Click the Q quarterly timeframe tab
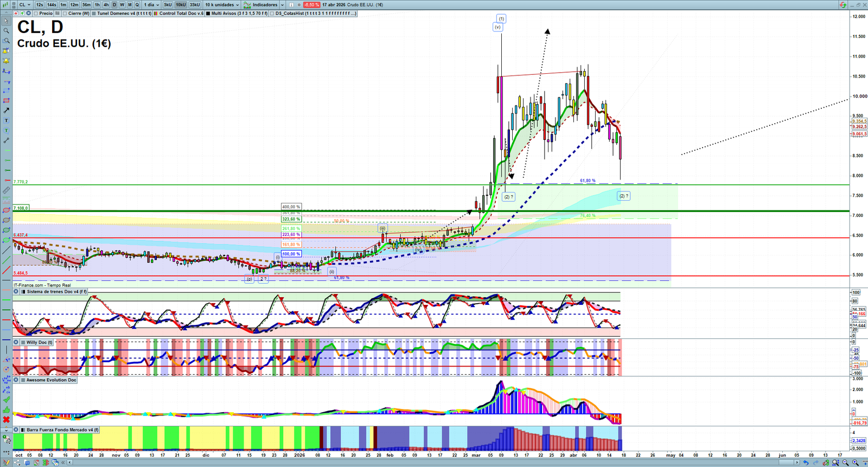This screenshot has width=868, height=467. 137,5
